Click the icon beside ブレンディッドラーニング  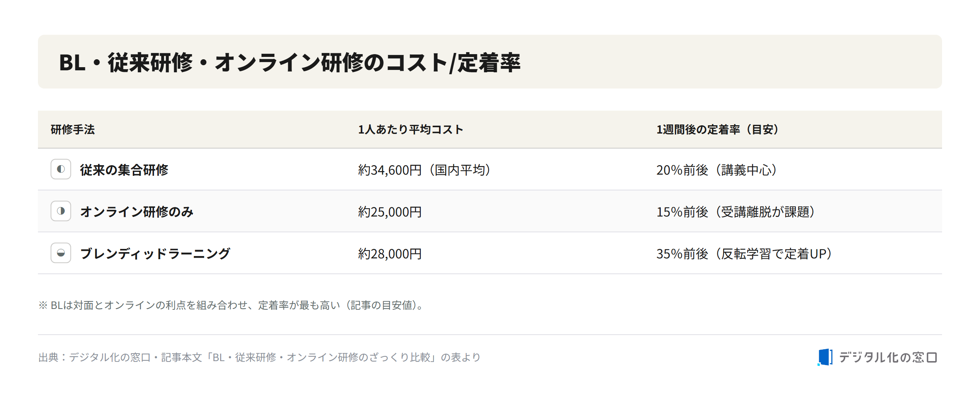61,253
